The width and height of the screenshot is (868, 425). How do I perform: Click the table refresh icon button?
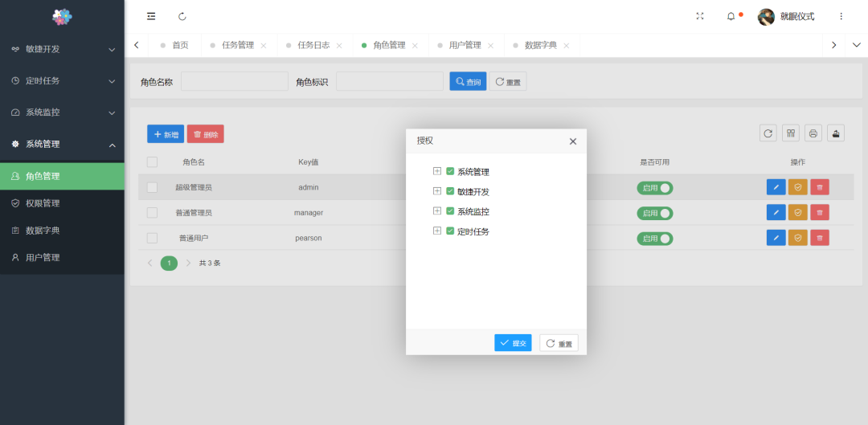pos(768,133)
